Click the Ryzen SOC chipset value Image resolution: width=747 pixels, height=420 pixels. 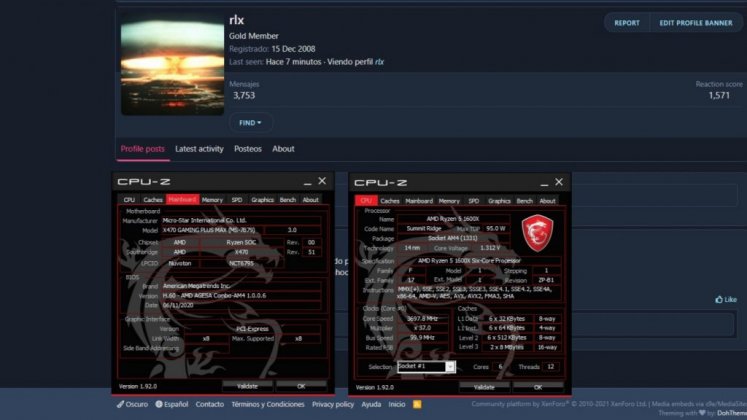pos(242,242)
